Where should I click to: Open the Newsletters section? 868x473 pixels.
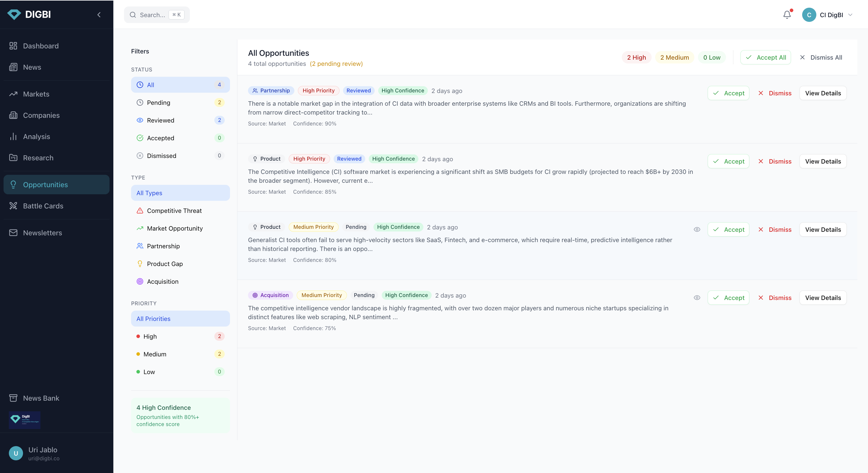click(x=42, y=233)
